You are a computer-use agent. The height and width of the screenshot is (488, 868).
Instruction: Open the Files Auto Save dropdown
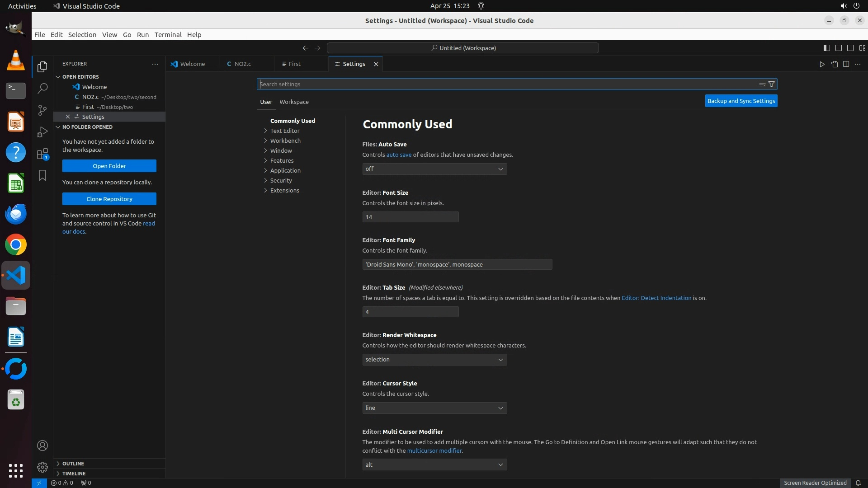[x=434, y=169]
